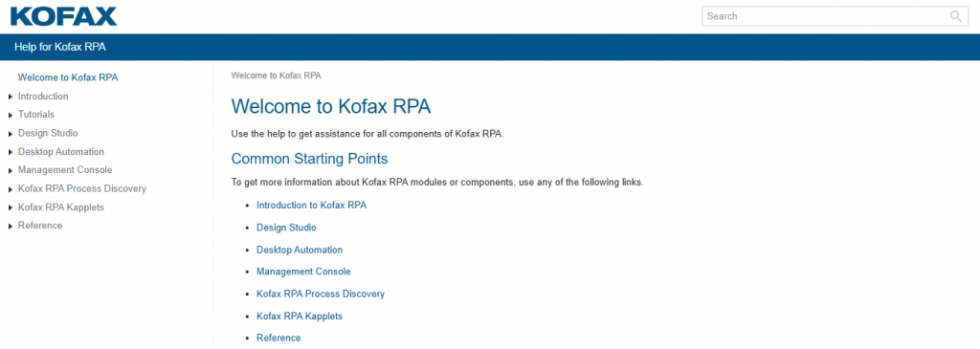Follow the Design Studio content link
980x349 pixels.
[286, 228]
